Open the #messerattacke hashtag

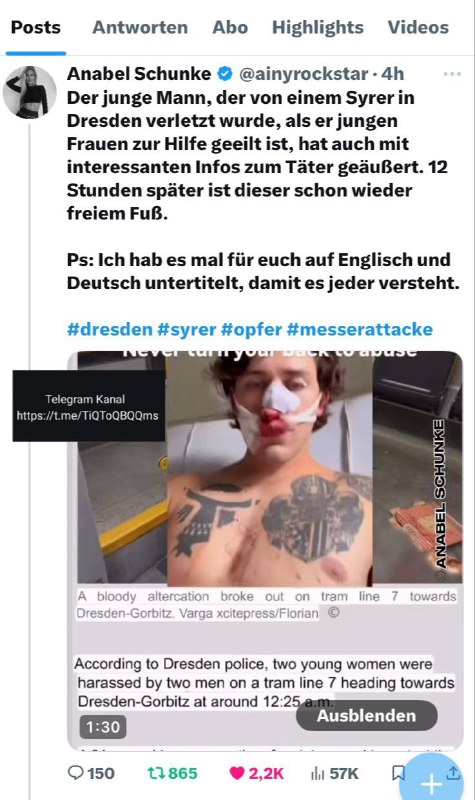[x=360, y=329]
